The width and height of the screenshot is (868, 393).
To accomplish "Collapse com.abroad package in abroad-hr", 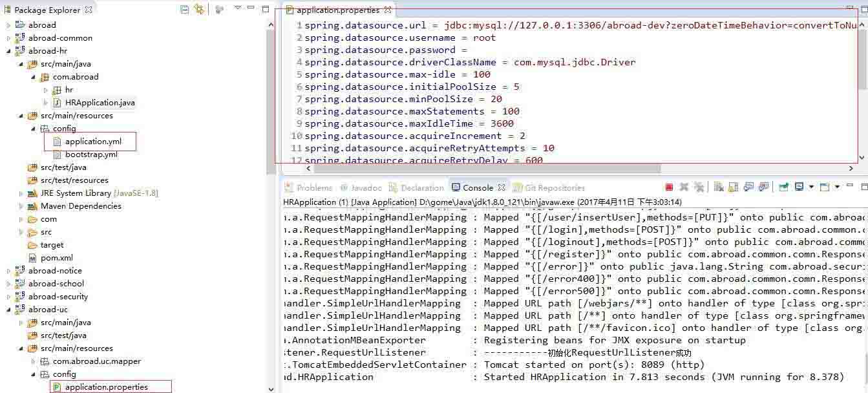I will click(x=33, y=77).
